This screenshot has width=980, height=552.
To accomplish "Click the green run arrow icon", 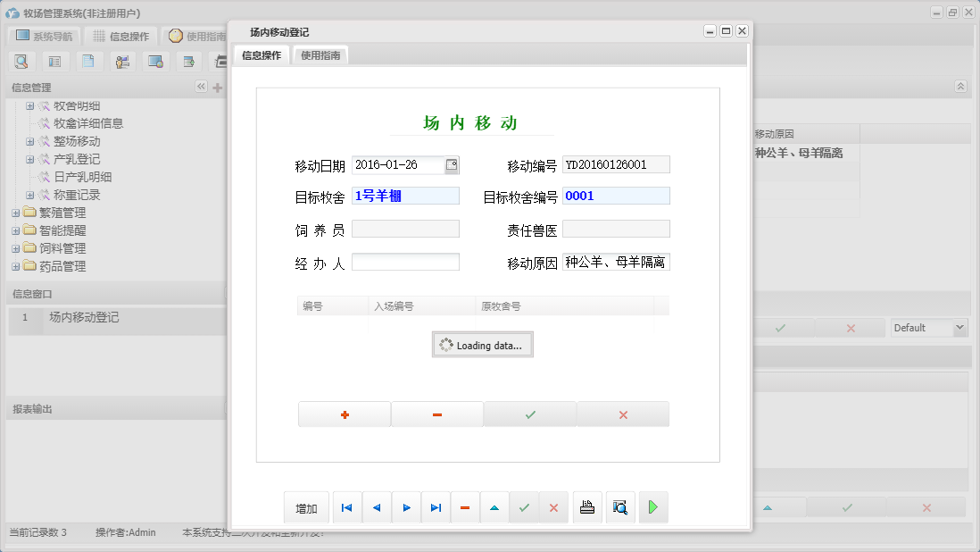I will [x=652, y=506].
